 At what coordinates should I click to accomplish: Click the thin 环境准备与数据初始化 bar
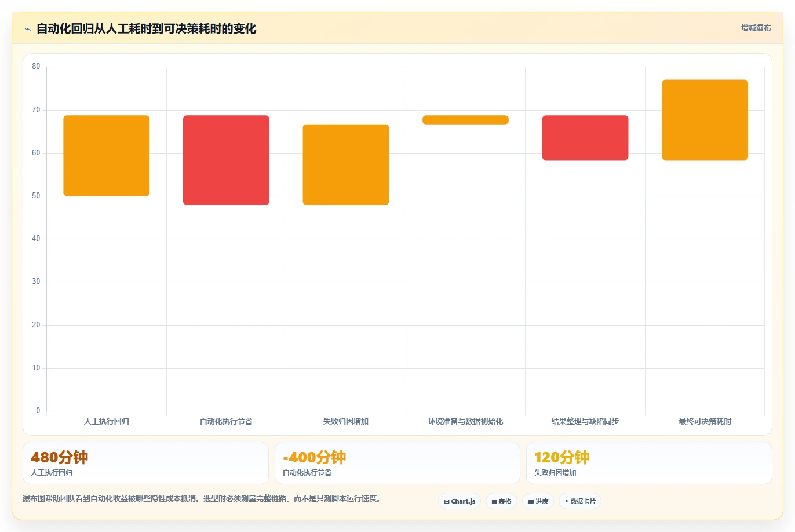(x=465, y=120)
